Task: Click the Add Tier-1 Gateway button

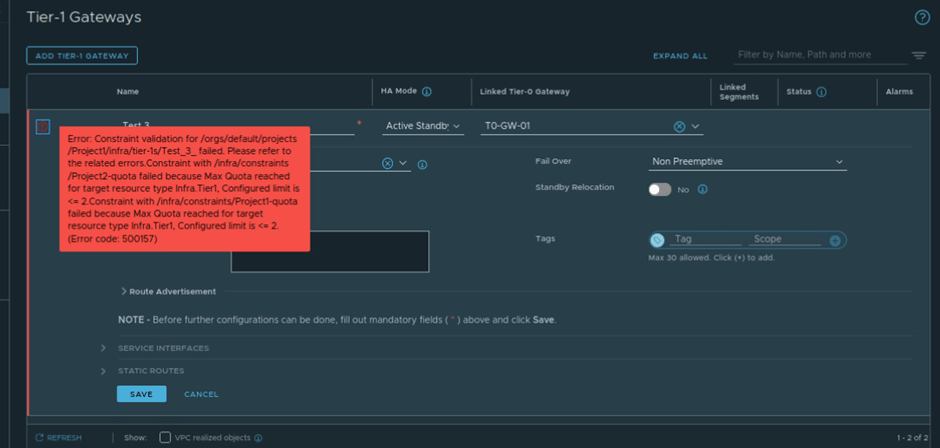Action: (x=82, y=56)
